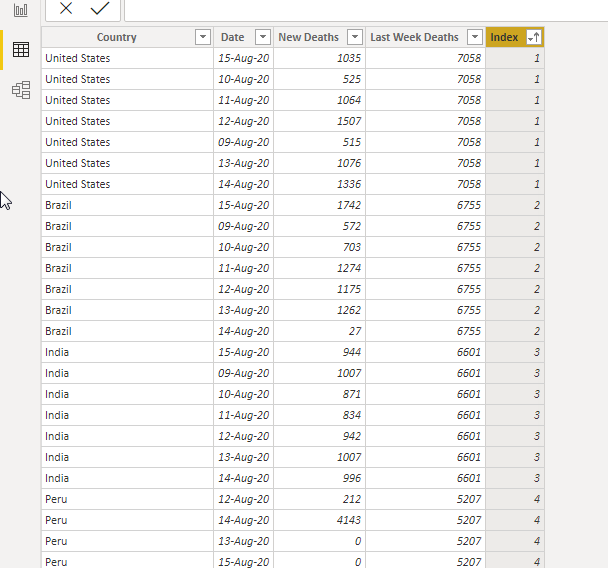
Task: Select the Index column header
Action: [x=504, y=37]
